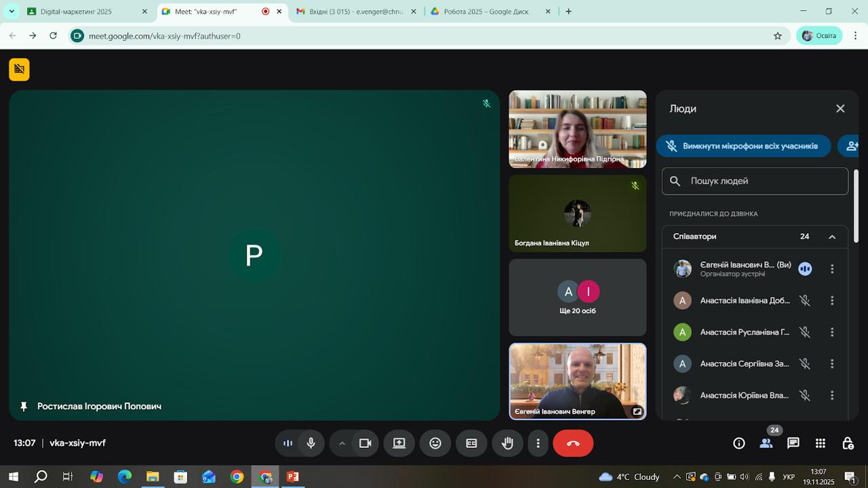Raise hand using the hand icon
Screen dimensions: 868x488
(x=507, y=443)
